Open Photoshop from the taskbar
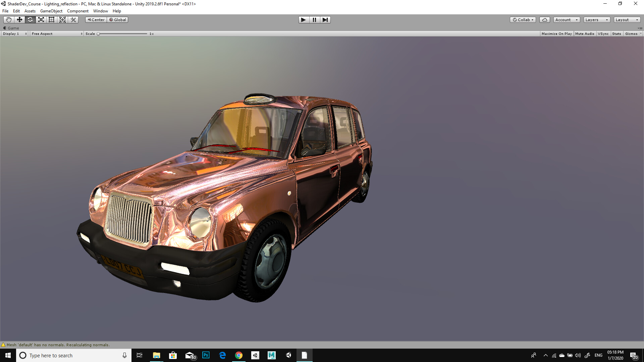The image size is (644, 362). pos(206,355)
